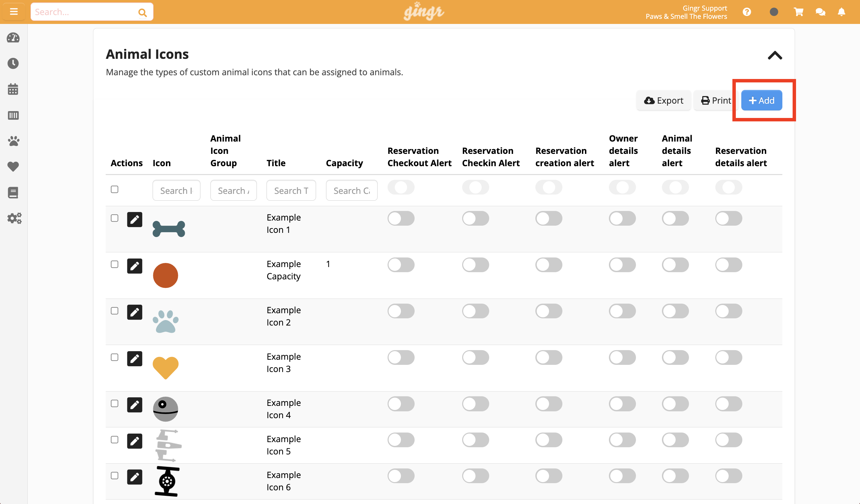Open the calendar icon in the sidebar
This screenshot has height=504, width=860.
click(13, 89)
